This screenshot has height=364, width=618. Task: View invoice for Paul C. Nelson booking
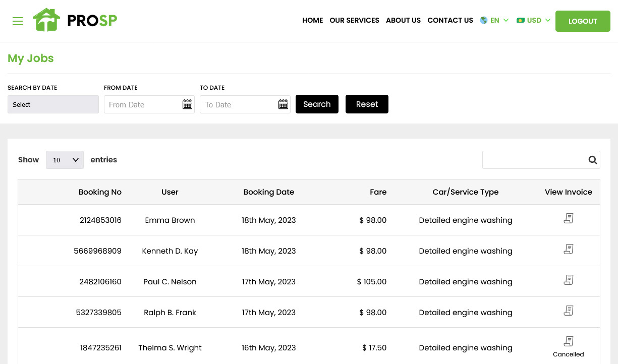click(x=569, y=280)
